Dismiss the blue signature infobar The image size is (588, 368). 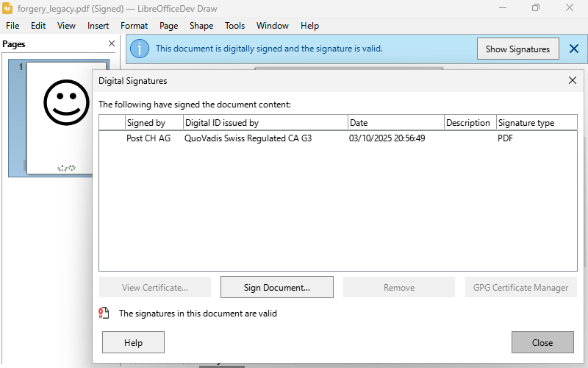point(574,49)
